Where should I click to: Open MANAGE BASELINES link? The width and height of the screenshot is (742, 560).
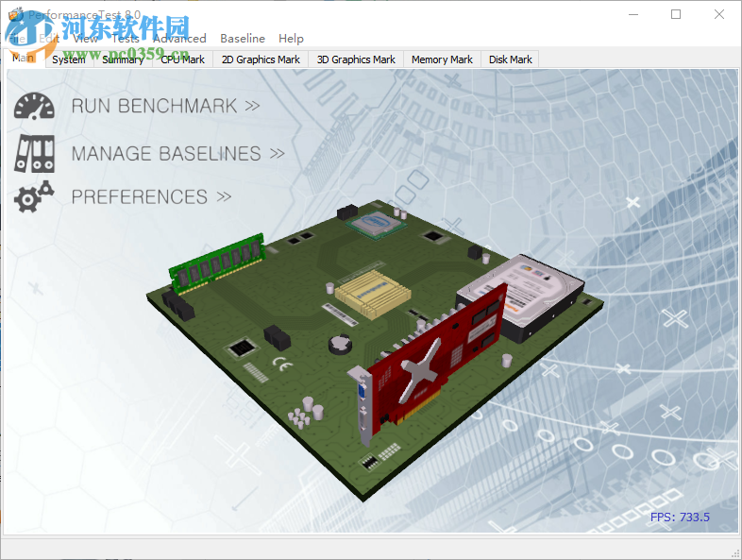point(177,153)
